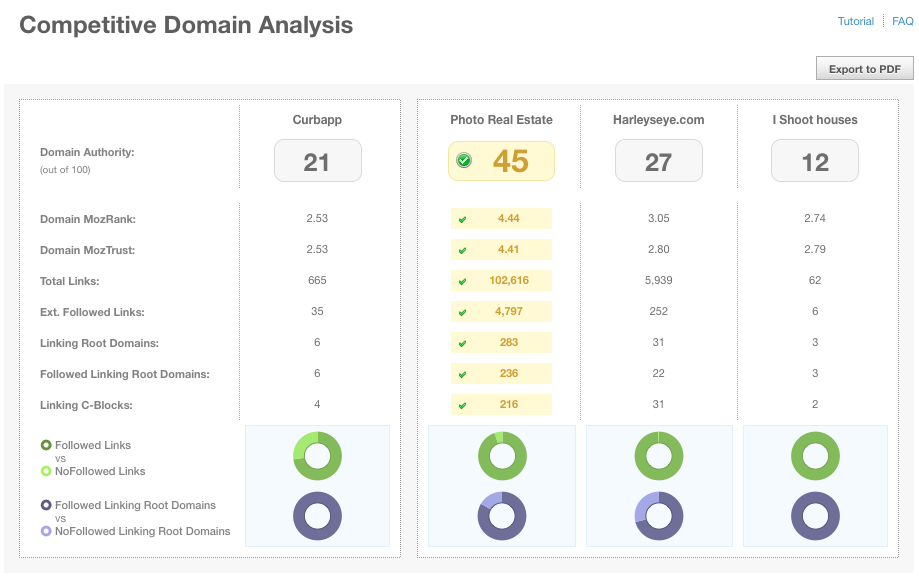Click the Export to PDF button
919x579 pixels.
864,68
